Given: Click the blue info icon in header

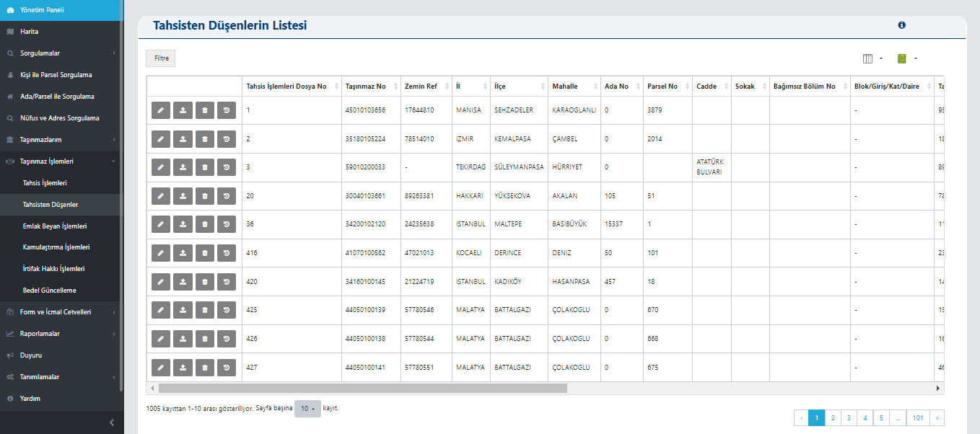Looking at the screenshot, I should [x=901, y=25].
